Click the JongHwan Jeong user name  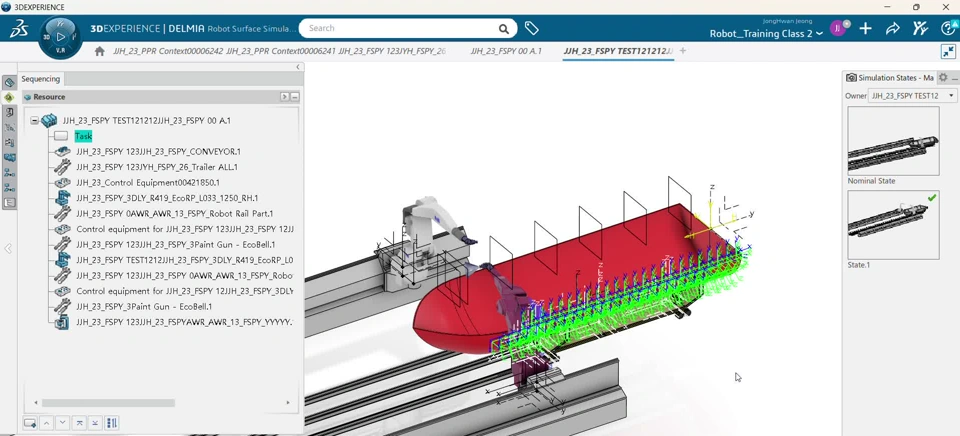[788, 21]
